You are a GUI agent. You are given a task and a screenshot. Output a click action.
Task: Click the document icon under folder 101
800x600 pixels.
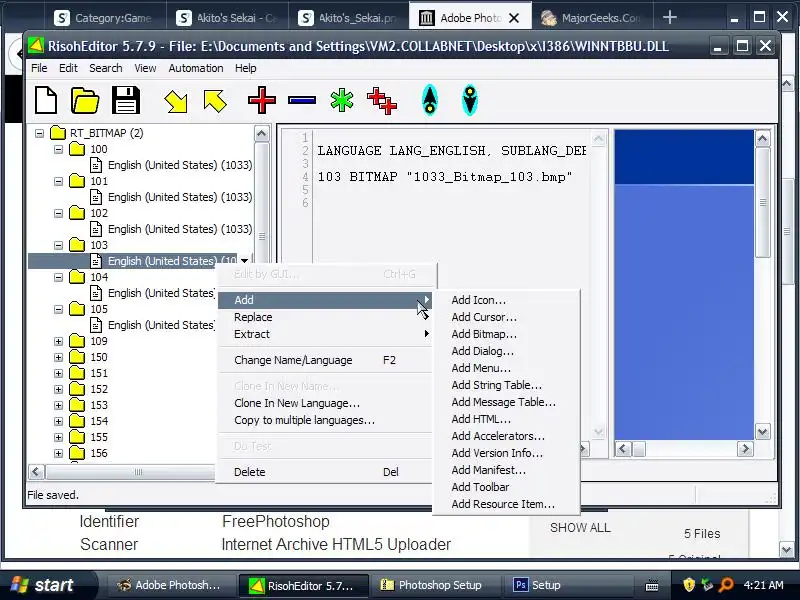[x=96, y=197]
